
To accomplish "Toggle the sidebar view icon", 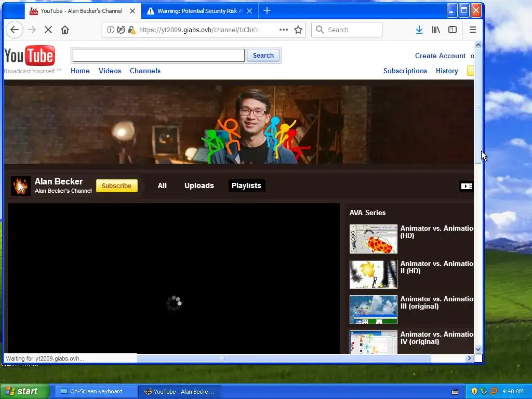I will pyautogui.click(x=453, y=30).
